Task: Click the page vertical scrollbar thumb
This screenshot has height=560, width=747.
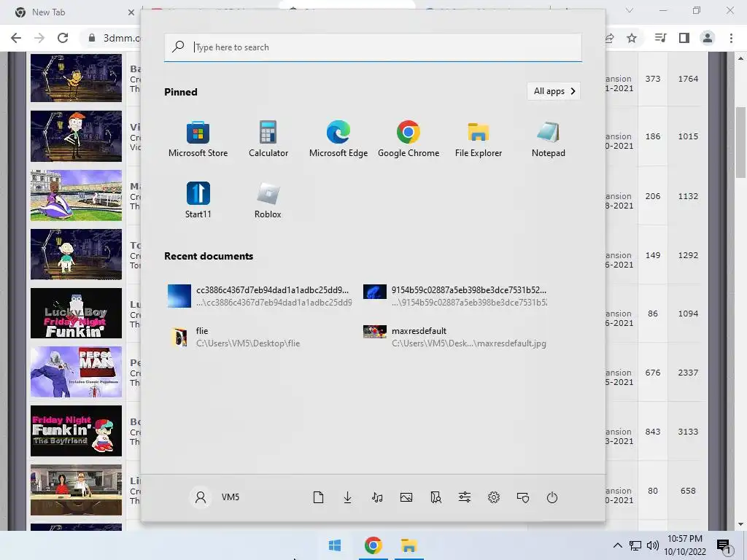Action: click(x=740, y=142)
